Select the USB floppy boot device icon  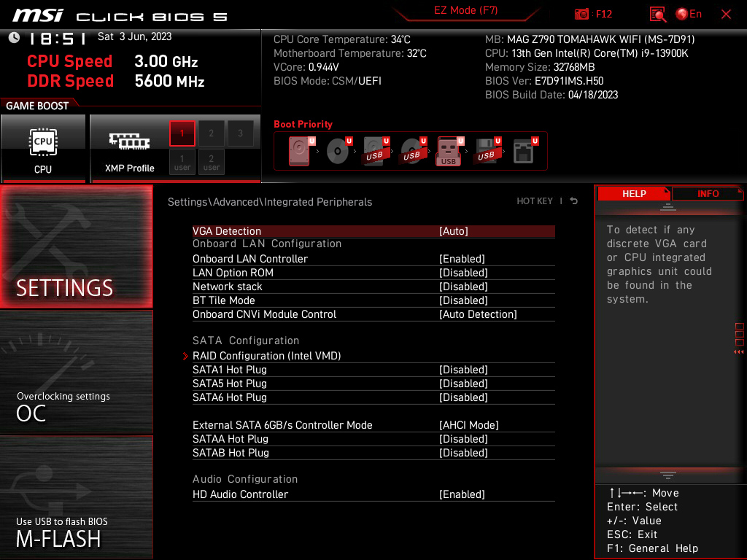click(487, 151)
